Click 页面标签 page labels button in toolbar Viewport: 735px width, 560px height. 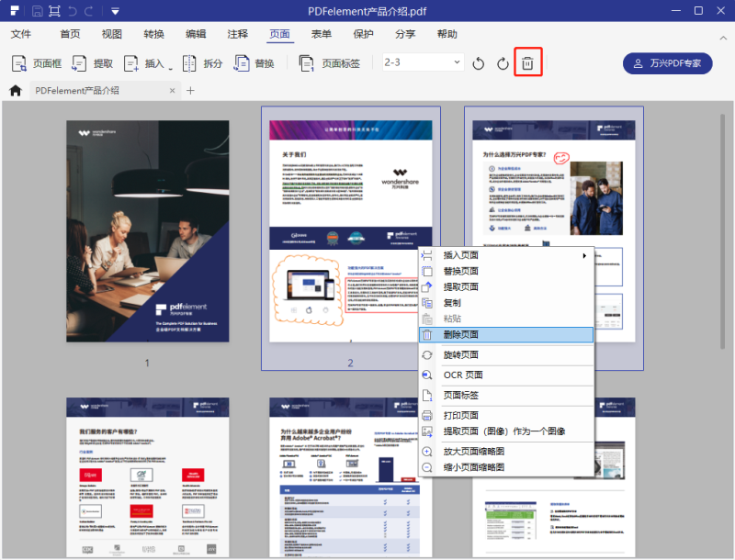[x=330, y=63]
